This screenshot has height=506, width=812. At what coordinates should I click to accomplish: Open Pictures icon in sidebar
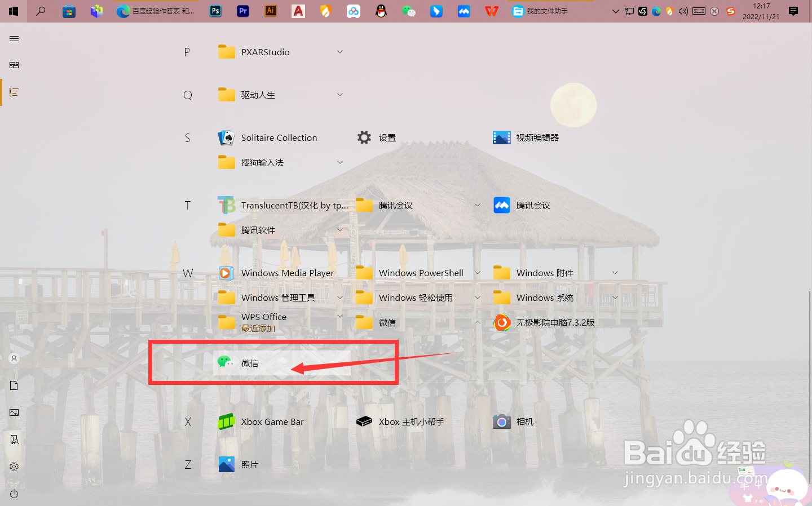pyautogui.click(x=14, y=412)
